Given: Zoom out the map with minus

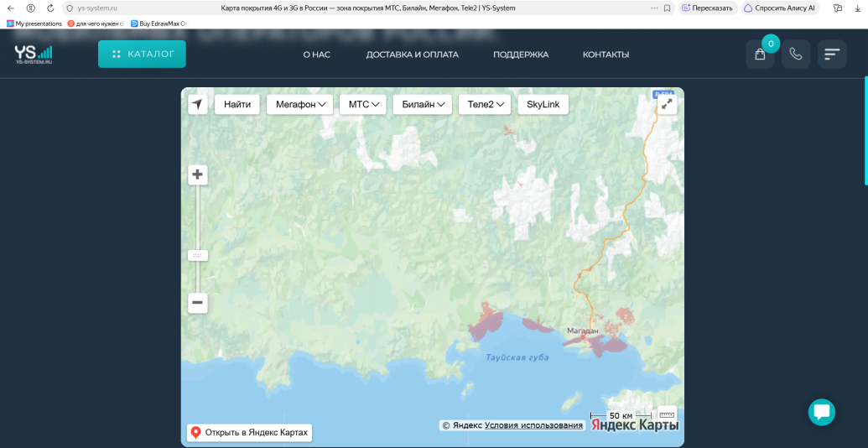Looking at the screenshot, I should click(197, 303).
